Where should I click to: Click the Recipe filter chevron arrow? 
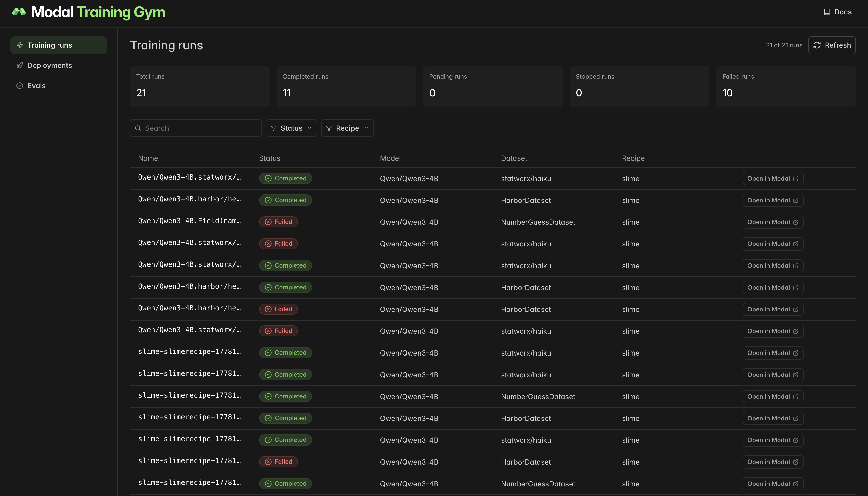(366, 128)
